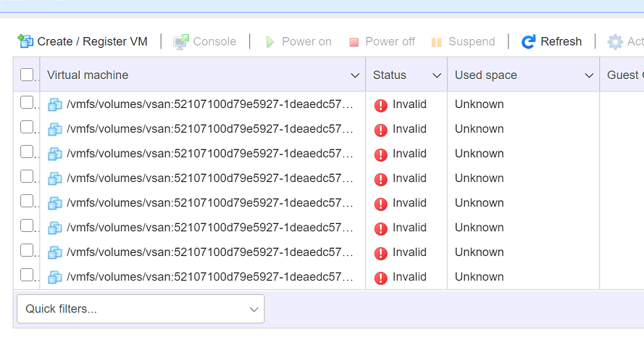Click the Suspend pause icon

[x=436, y=42]
